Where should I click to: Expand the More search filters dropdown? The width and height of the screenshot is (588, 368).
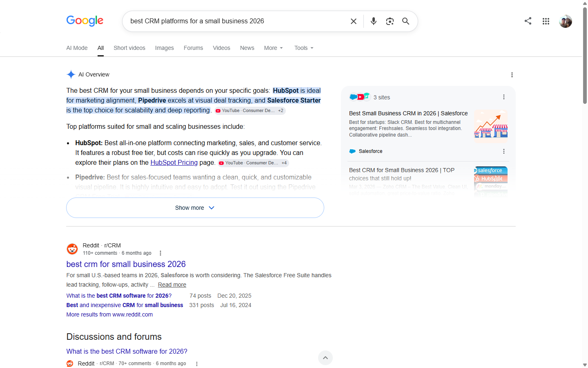click(x=274, y=48)
